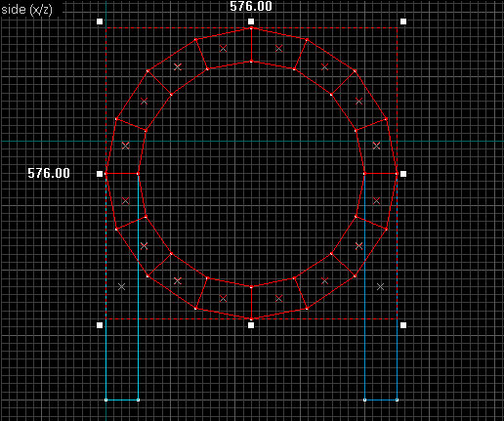Select the middle-left edge selection handle
504x421 pixels.
100,174
